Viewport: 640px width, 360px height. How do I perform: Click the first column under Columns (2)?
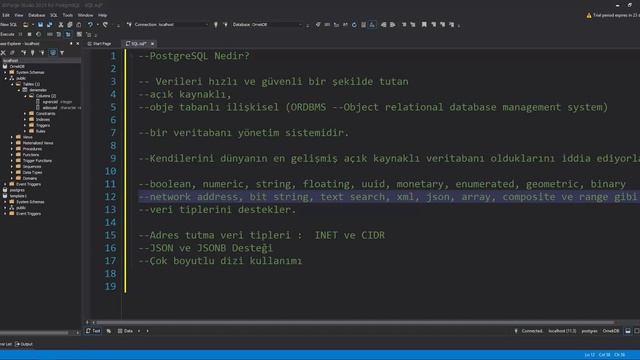[x=50, y=102]
